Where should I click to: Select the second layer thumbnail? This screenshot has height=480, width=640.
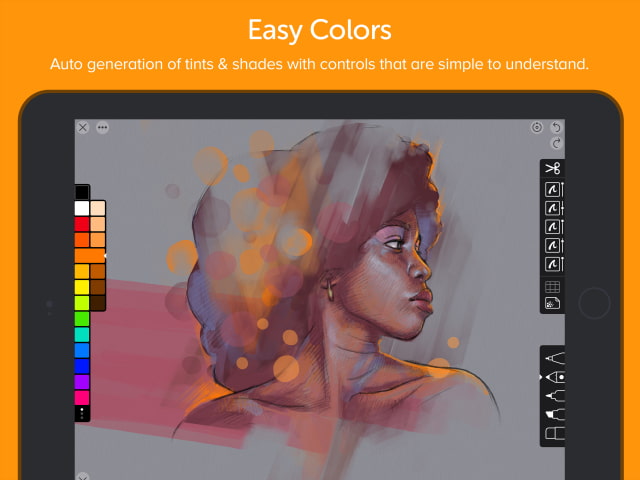pyautogui.click(x=552, y=209)
